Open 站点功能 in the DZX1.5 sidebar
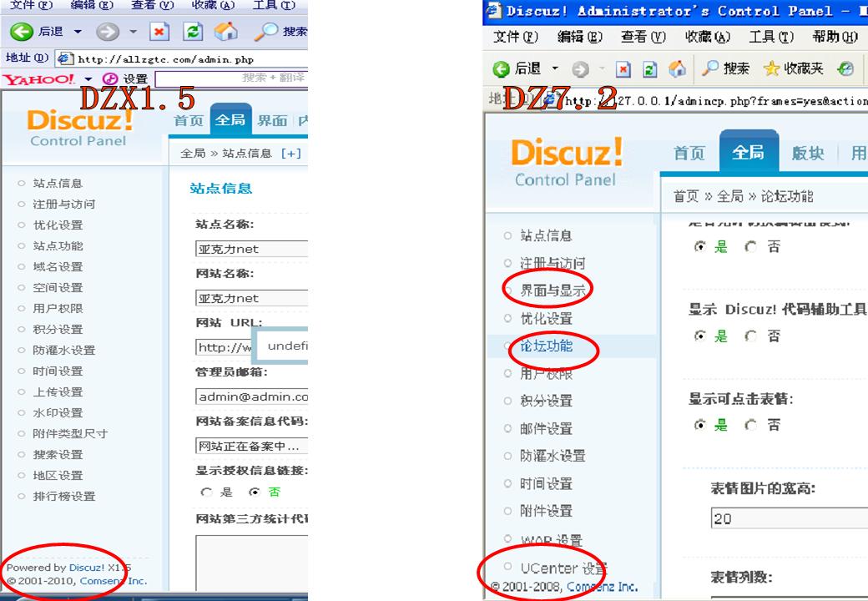Viewport: 868px width, 601px height. point(58,245)
